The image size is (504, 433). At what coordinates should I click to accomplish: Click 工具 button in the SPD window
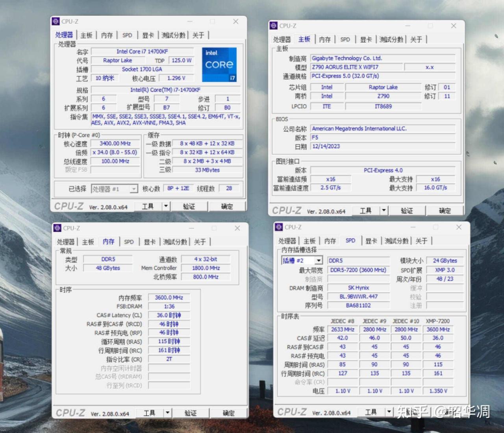tap(371, 412)
